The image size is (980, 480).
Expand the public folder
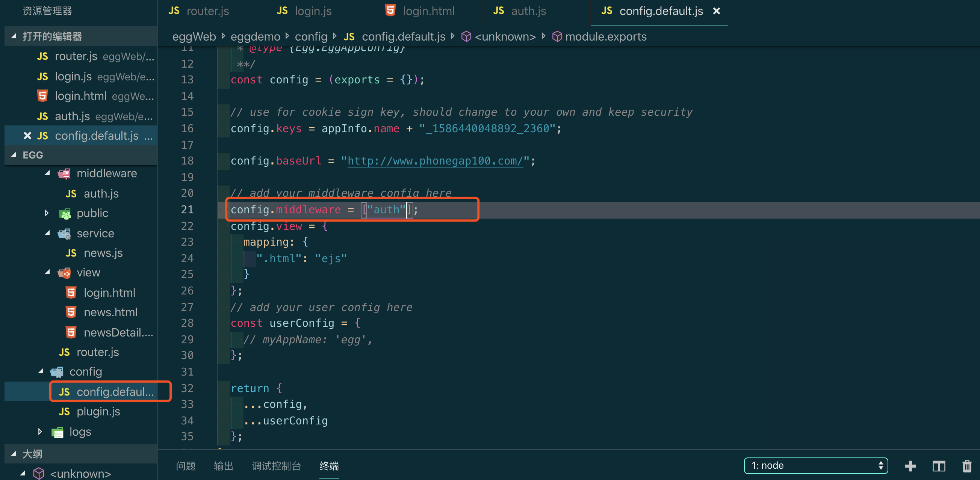(47, 213)
